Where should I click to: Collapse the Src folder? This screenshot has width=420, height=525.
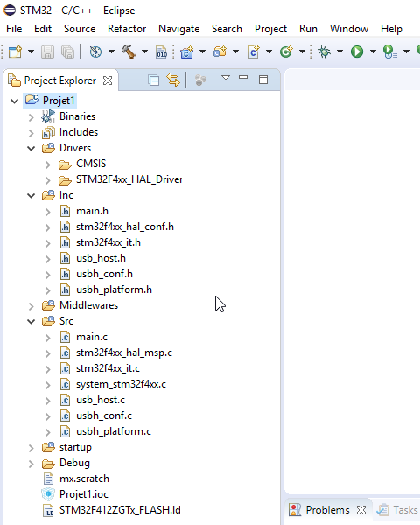pyautogui.click(x=31, y=322)
